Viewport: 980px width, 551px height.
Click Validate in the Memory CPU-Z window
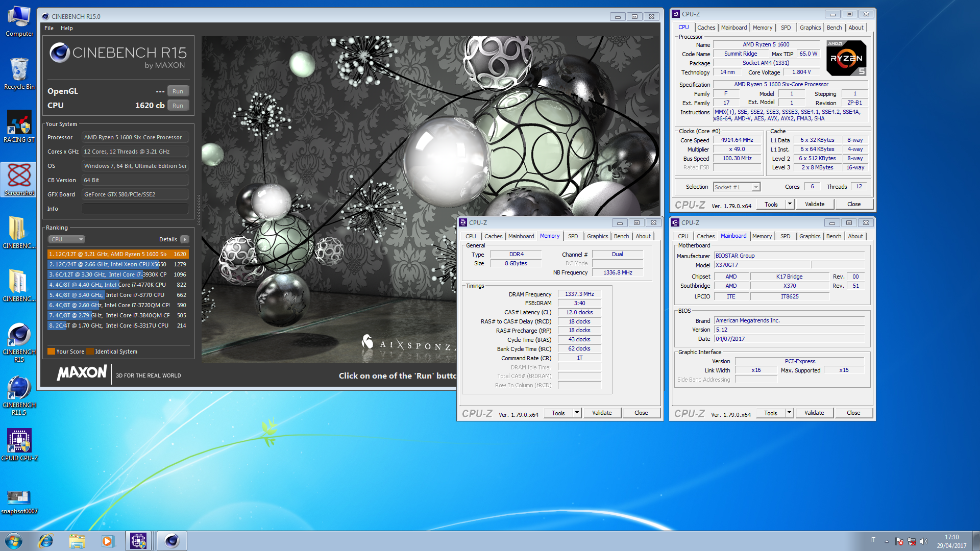pos(602,413)
